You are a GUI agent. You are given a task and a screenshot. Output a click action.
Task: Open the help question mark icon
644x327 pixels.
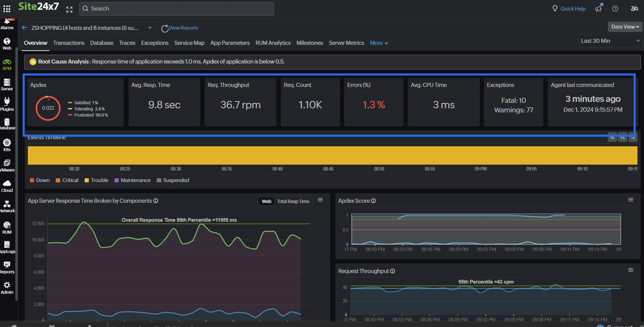(615, 9)
